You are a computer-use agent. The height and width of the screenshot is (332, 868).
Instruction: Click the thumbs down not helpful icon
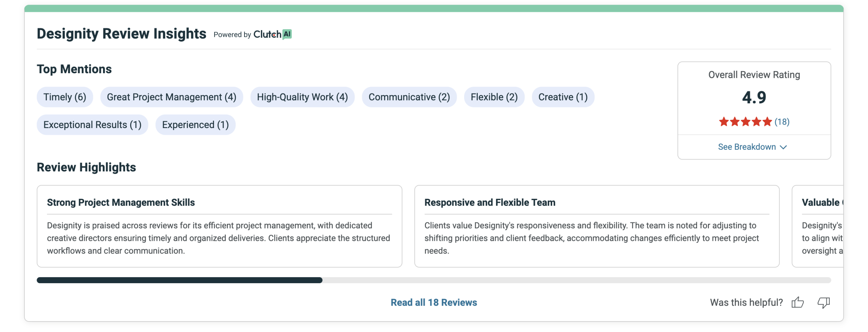pyautogui.click(x=823, y=302)
